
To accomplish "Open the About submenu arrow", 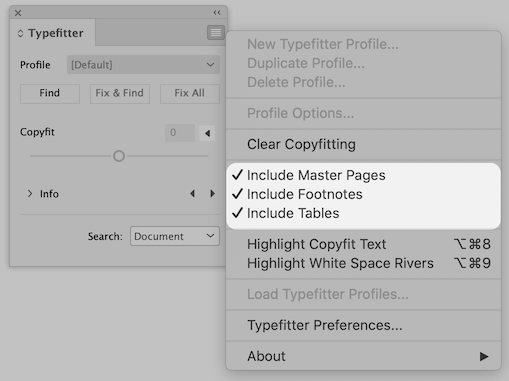I will click(x=484, y=356).
